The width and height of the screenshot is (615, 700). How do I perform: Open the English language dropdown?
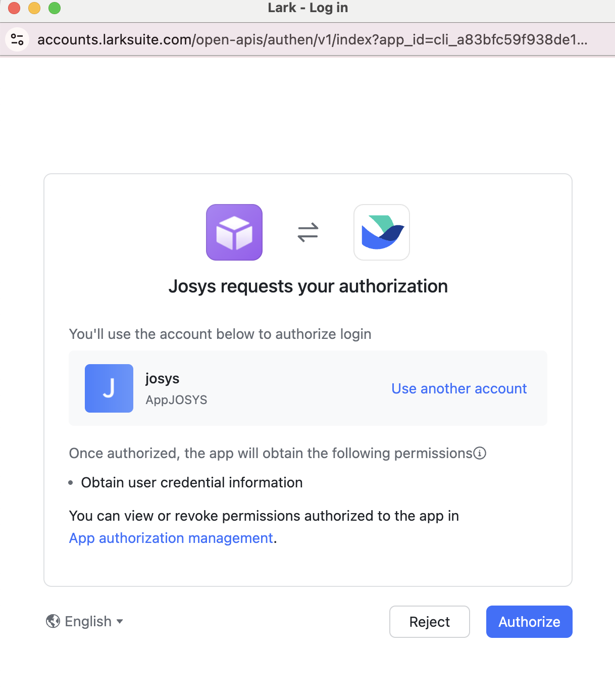88,621
